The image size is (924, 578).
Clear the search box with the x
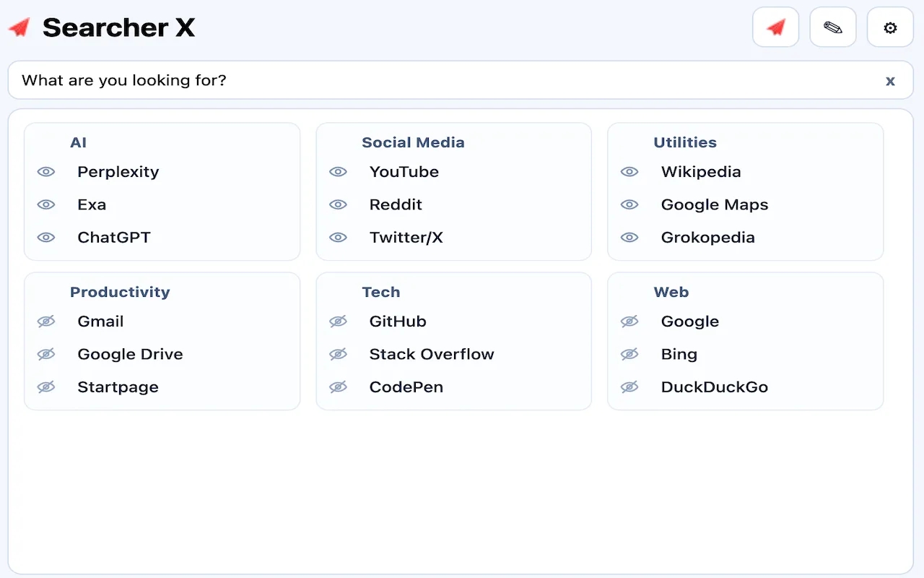click(x=890, y=80)
